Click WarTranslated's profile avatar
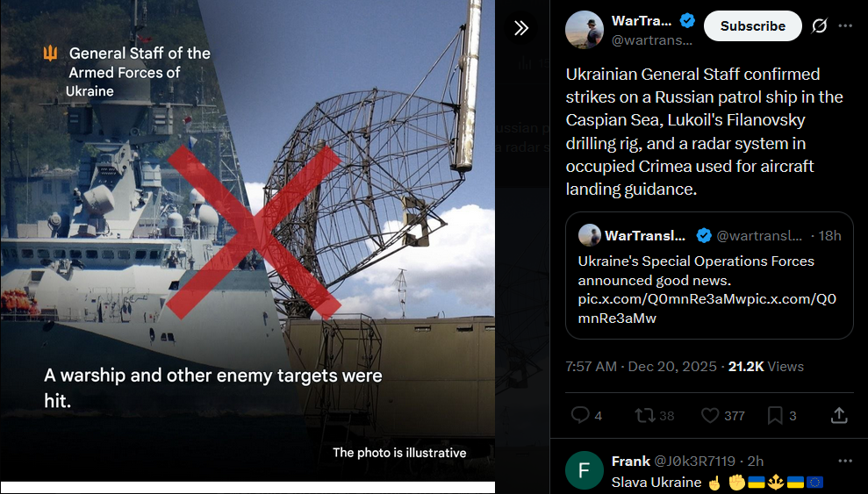 [x=584, y=30]
